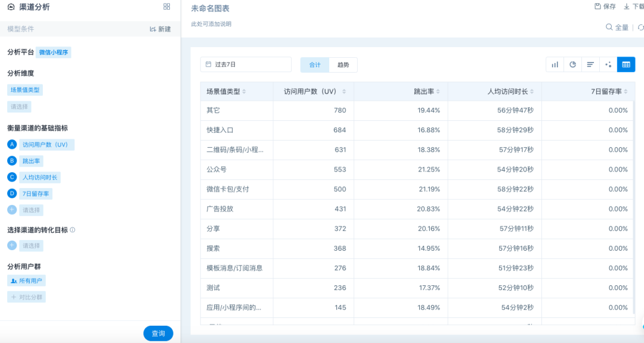Click the grid icon beside 渠道分析
The image size is (644, 343).
point(166,7)
